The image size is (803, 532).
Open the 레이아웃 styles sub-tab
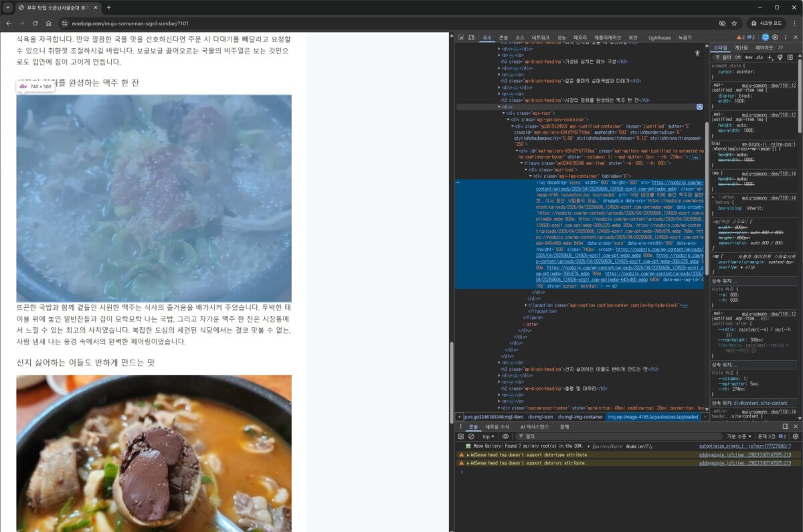coord(764,48)
